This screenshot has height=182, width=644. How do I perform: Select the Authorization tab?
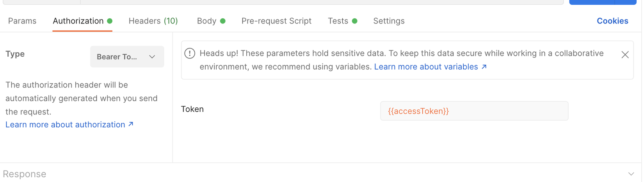(78, 21)
